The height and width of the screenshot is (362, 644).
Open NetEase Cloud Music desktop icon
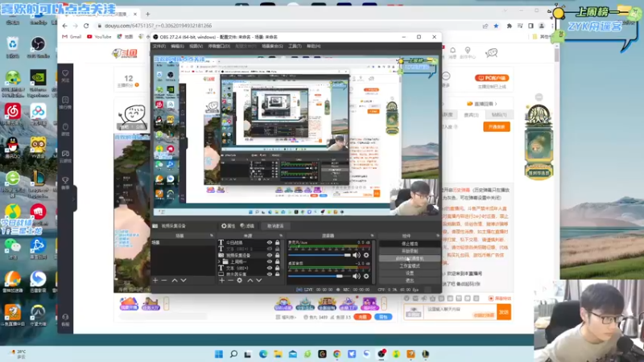pos(13,114)
